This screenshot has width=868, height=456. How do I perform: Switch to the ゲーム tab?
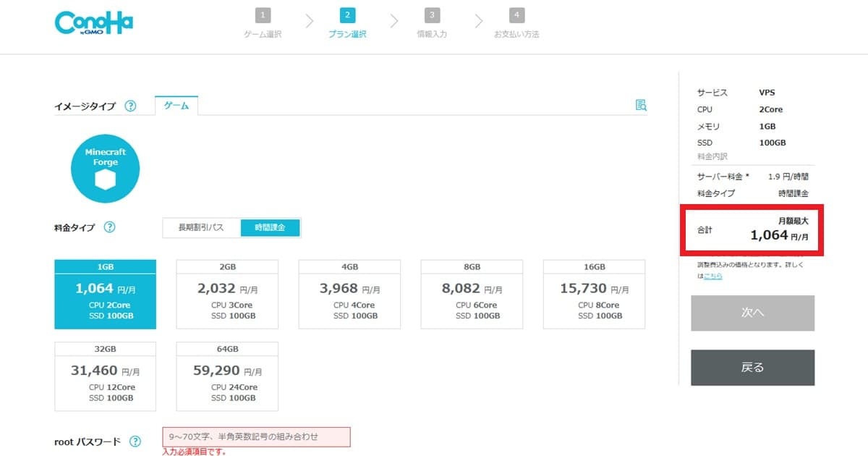[176, 106]
